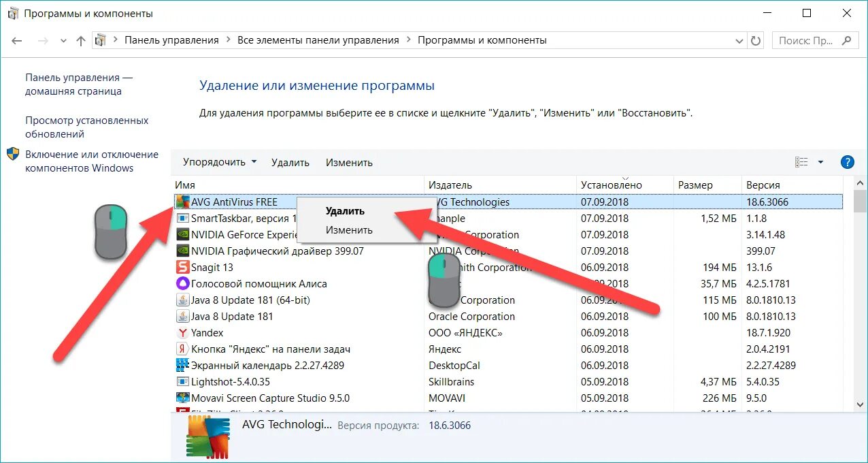This screenshot has width=868, height=463.
Task: Open the help question mark icon
Action: 847,162
